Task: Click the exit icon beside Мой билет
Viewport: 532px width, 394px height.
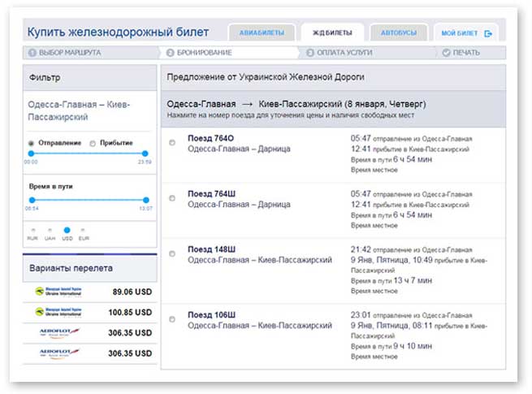Action: point(488,33)
